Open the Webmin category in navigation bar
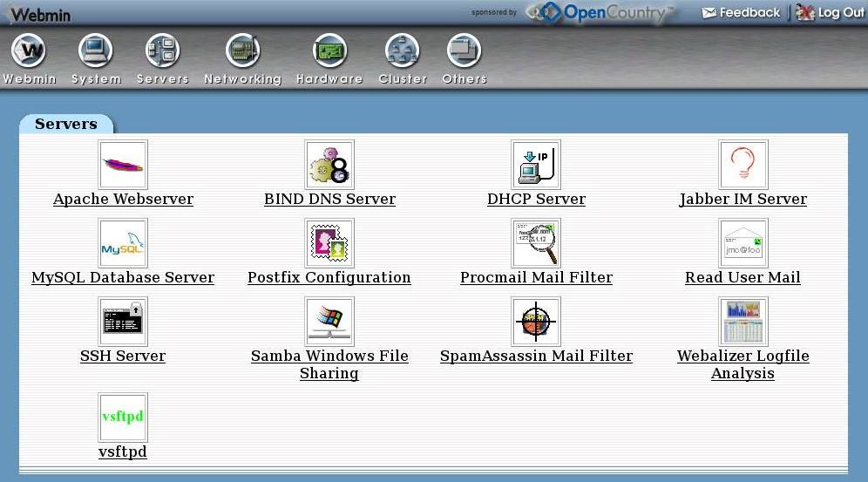 pyautogui.click(x=29, y=52)
